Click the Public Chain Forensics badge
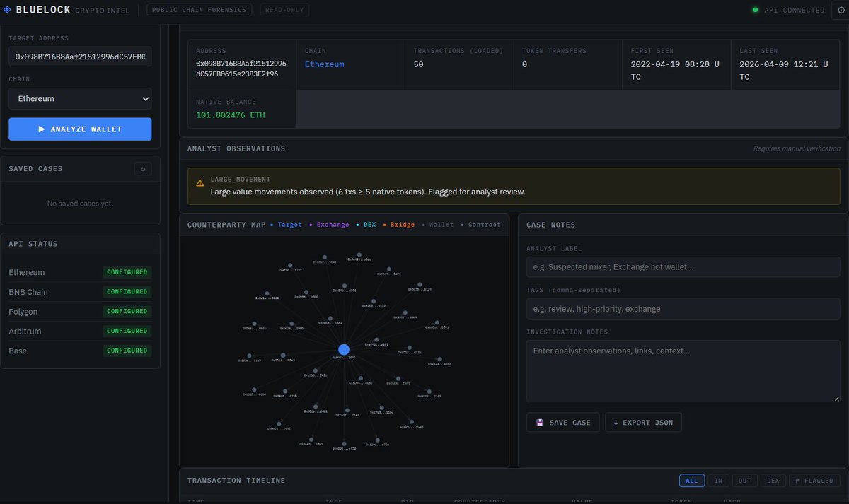Screen dimensions: 849x504 (200, 10)
